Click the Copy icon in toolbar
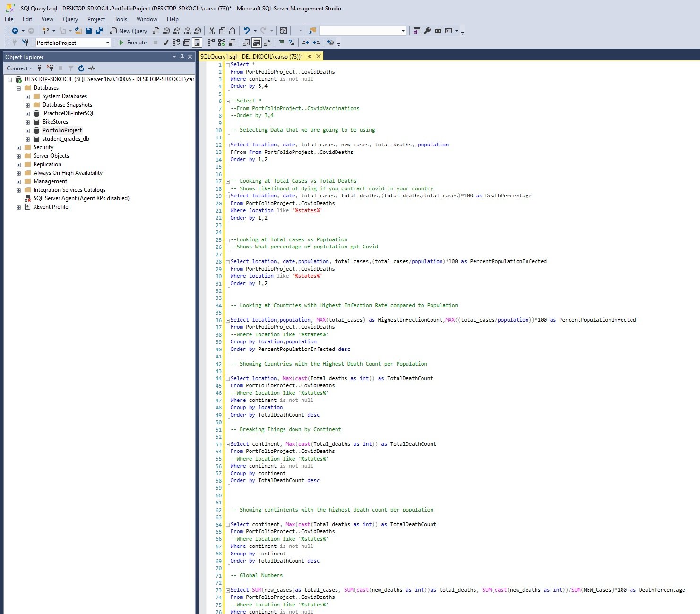 (222, 31)
